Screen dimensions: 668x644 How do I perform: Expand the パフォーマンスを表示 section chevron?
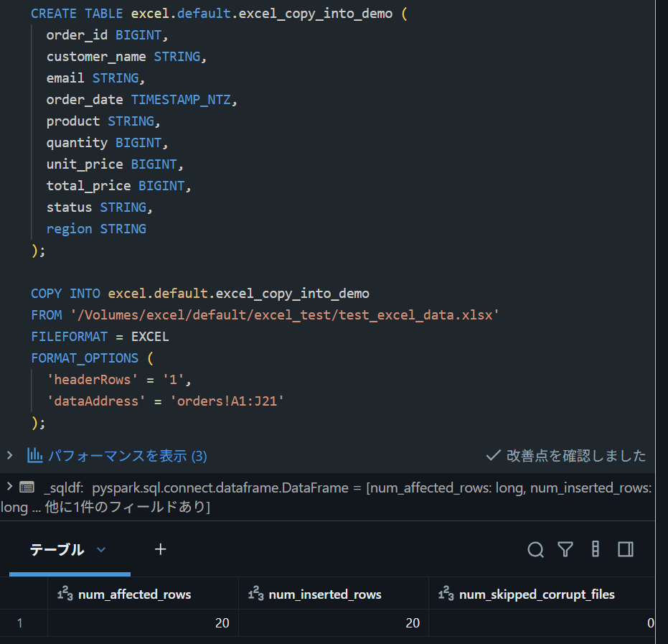[x=9, y=455]
